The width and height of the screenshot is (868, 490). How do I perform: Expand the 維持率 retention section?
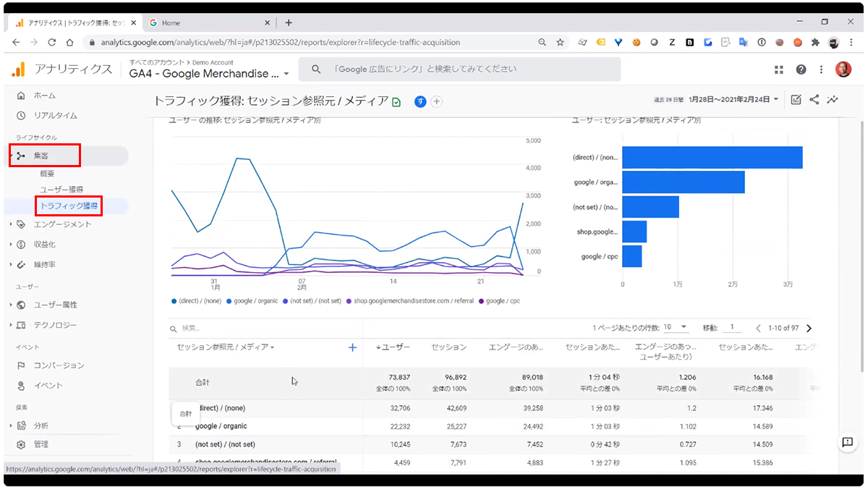click(x=44, y=265)
